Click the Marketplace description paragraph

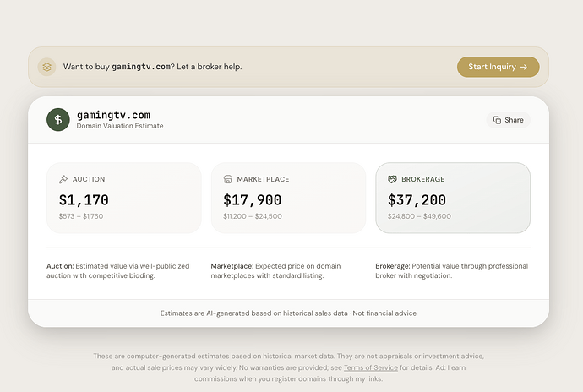(x=282, y=270)
